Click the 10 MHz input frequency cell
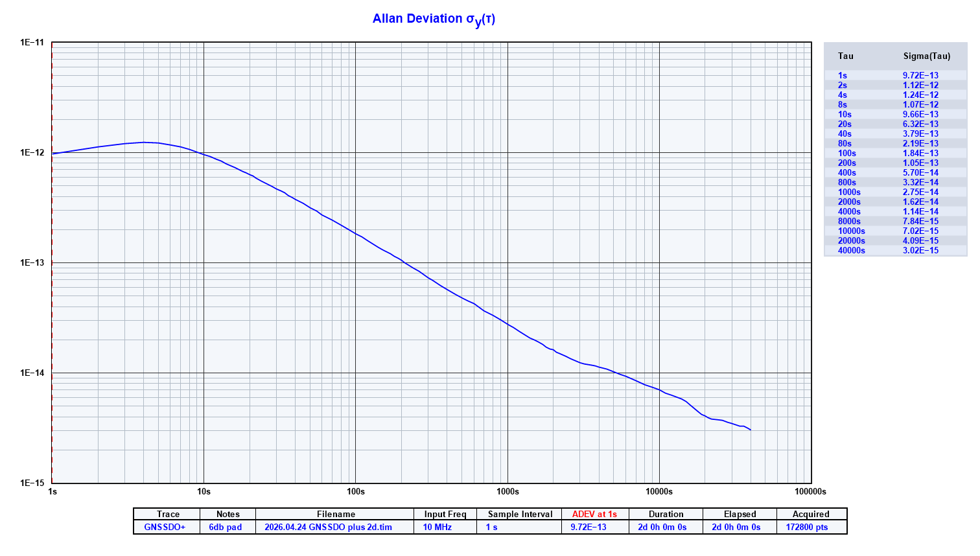Viewport: 980px width, 556px height. 437,527
